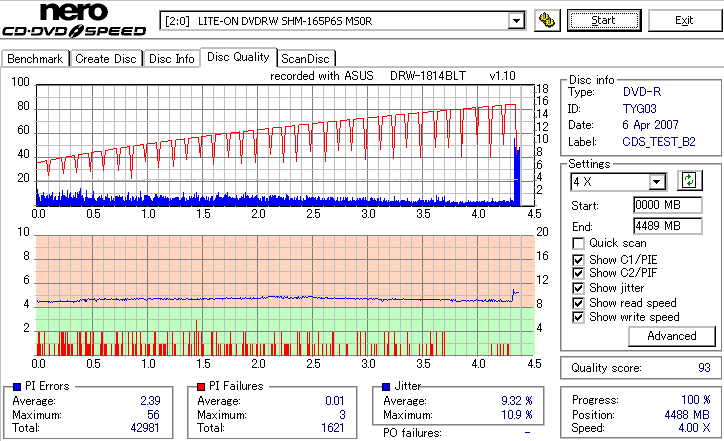
Task: Uncheck Show write speed
Action: click(x=578, y=317)
